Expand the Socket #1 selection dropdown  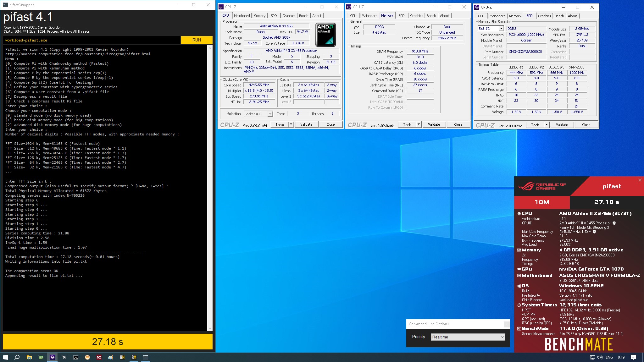tap(270, 114)
